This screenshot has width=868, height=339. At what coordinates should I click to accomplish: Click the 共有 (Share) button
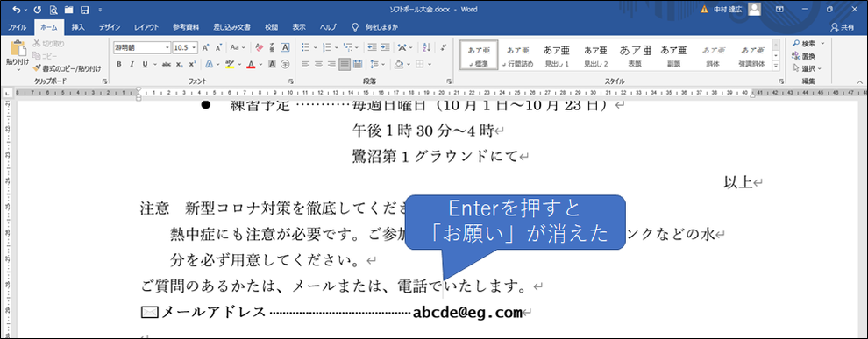coord(842,27)
